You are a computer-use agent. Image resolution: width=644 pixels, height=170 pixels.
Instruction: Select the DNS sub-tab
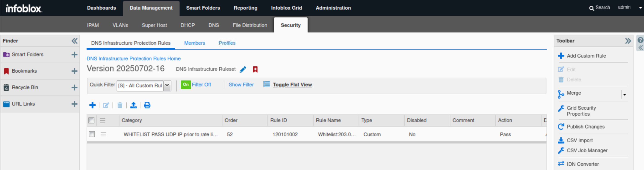click(214, 25)
